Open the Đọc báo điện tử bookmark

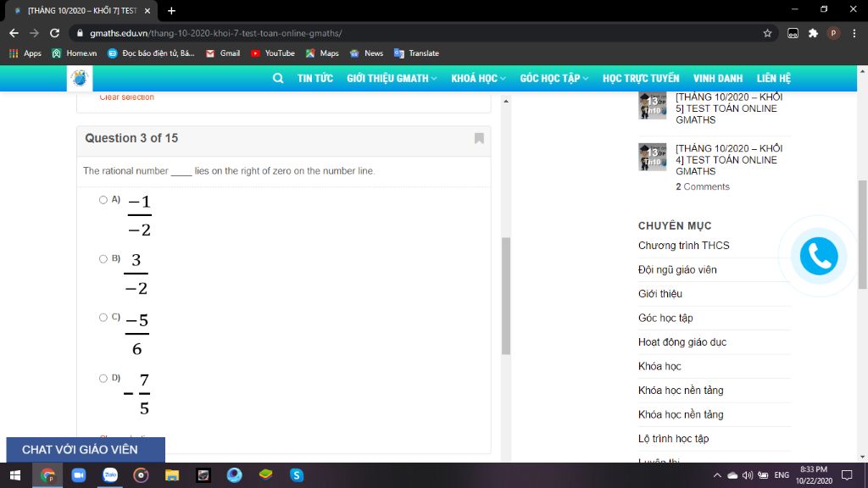[151, 53]
